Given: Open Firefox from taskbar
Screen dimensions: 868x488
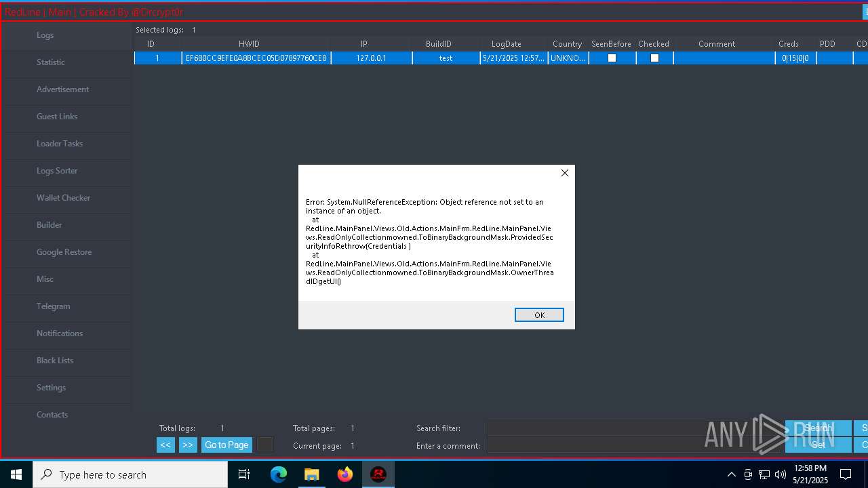Looking at the screenshot, I should (345, 474).
